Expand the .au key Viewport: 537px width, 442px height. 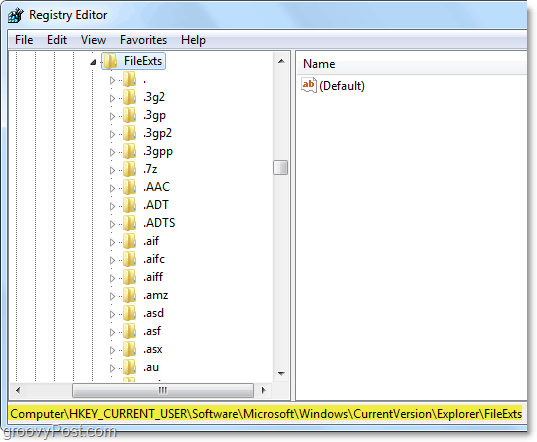(x=112, y=368)
